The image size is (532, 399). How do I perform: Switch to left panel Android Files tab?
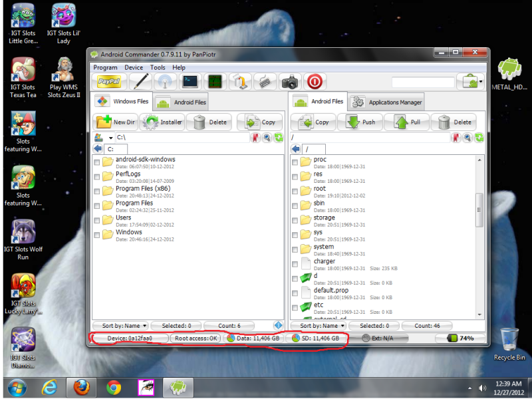click(181, 102)
